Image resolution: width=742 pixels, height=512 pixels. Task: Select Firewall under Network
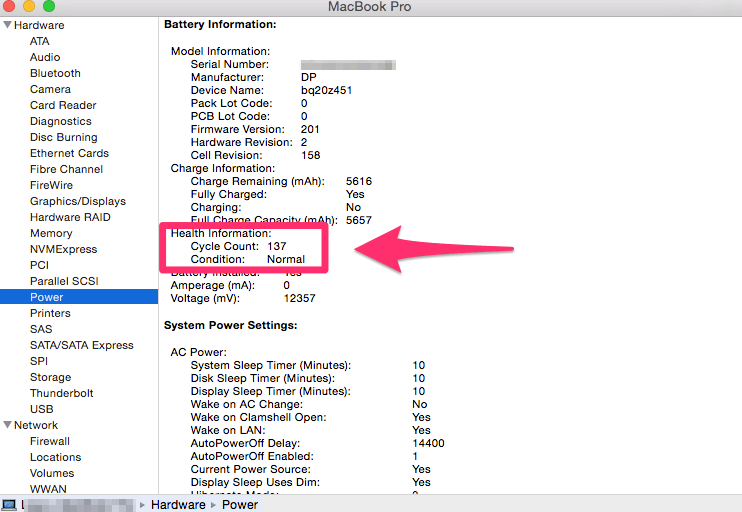click(50, 441)
